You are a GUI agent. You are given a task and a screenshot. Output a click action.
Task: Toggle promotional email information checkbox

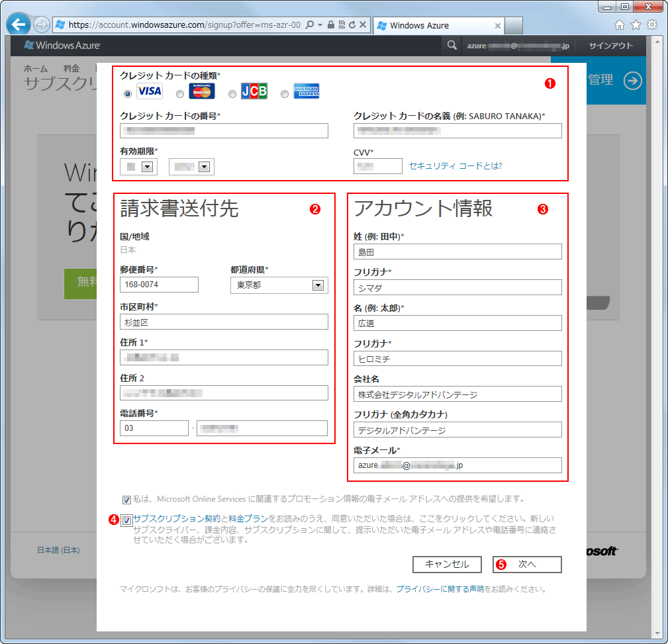pyautogui.click(x=126, y=500)
